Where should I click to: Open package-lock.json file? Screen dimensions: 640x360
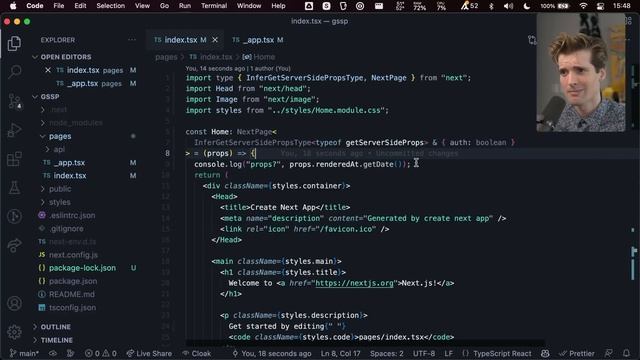(82, 268)
